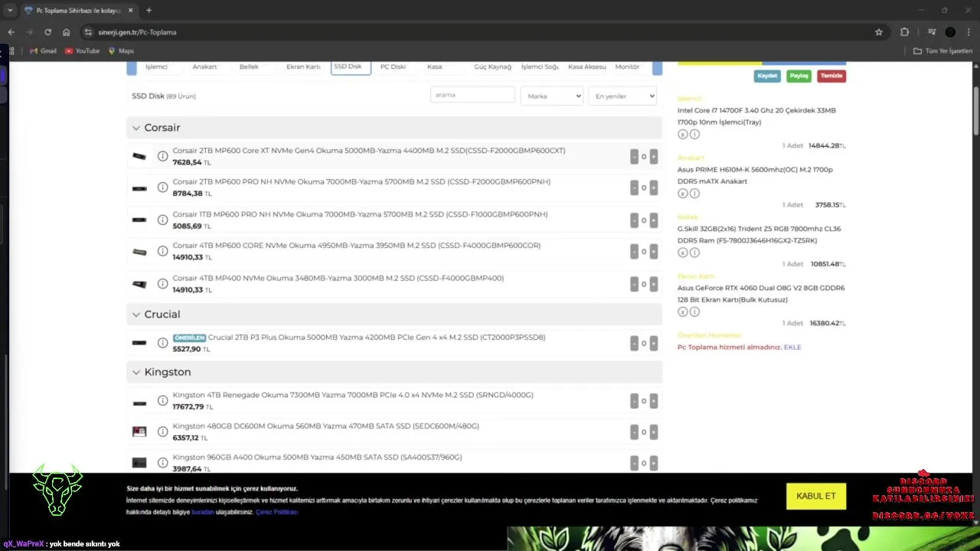Open info for Crucial 2TB P3 Plus
Screen dimensions: 980x551
point(162,343)
